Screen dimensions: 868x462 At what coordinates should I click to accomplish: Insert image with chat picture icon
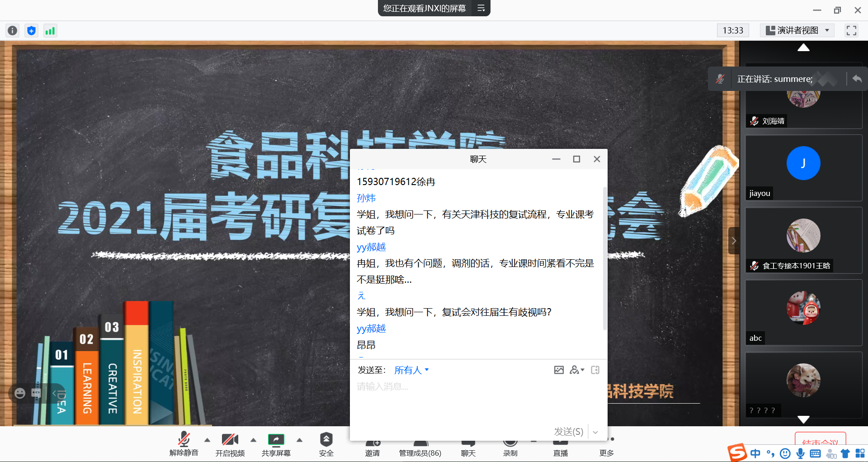click(x=559, y=370)
